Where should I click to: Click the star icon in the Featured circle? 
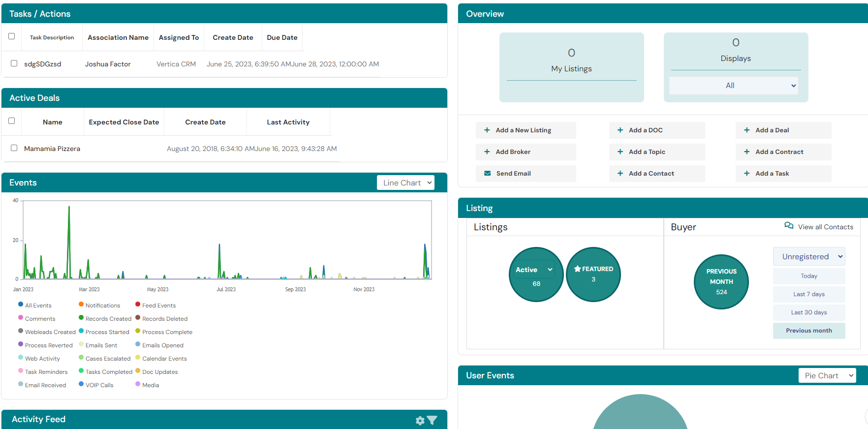577,269
